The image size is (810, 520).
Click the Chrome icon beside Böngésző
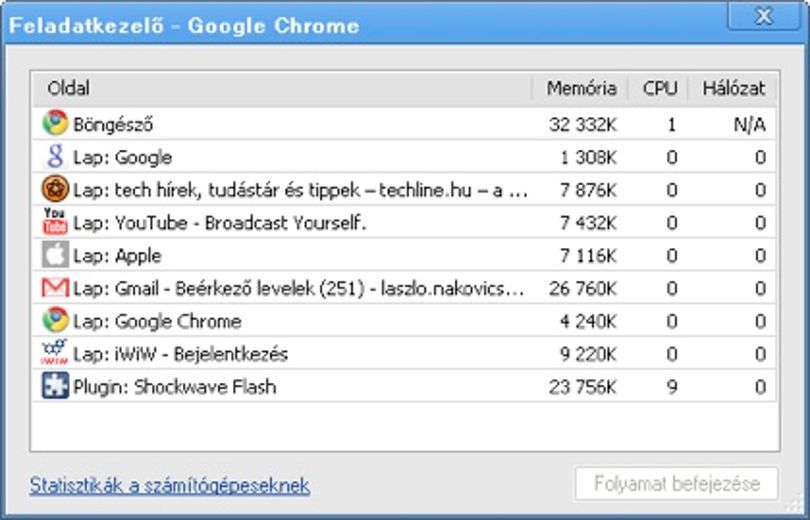(x=55, y=123)
